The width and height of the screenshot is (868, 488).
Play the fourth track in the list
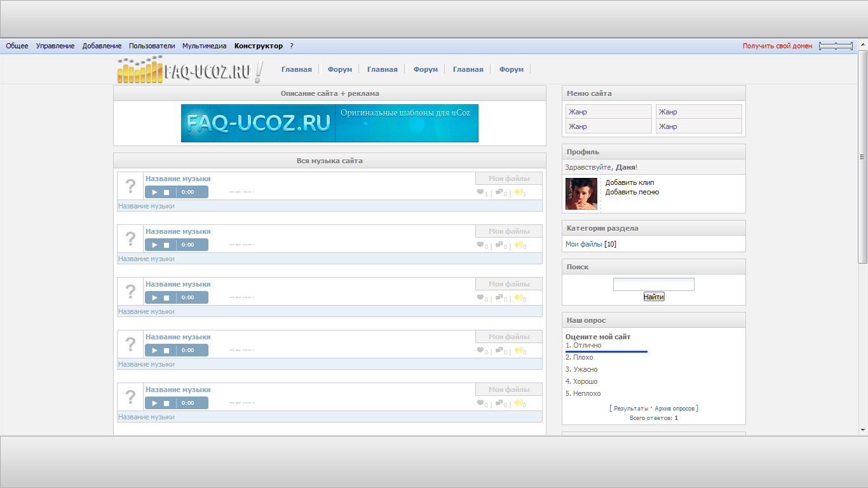tap(154, 350)
